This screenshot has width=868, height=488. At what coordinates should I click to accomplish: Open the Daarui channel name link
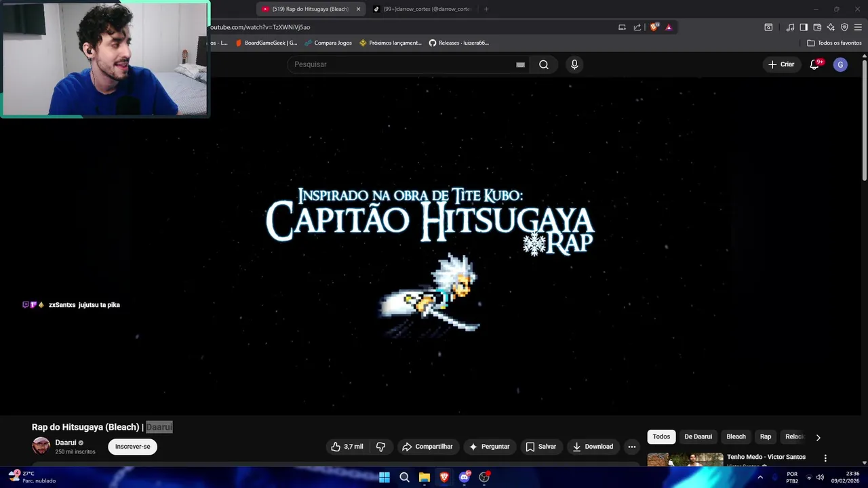point(66,443)
